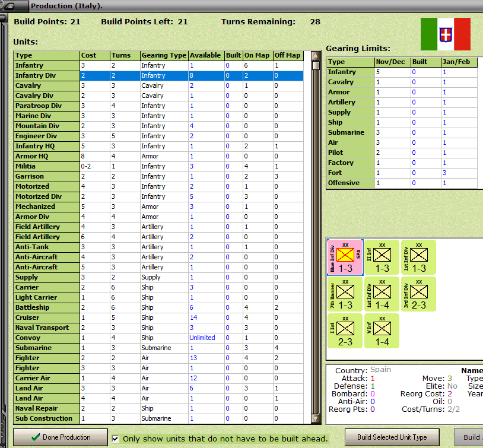
Task: Select the Field Artillery row costing 6
Action: (159, 237)
